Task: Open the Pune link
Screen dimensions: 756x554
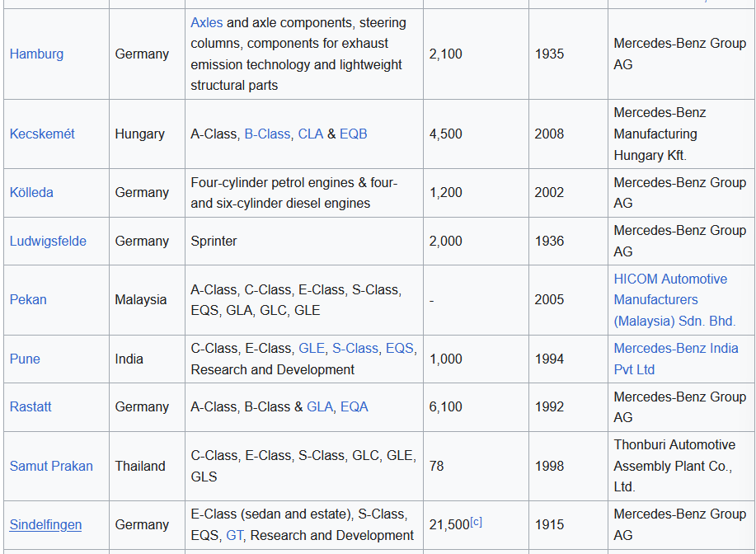Action: pyautogui.click(x=25, y=359)
